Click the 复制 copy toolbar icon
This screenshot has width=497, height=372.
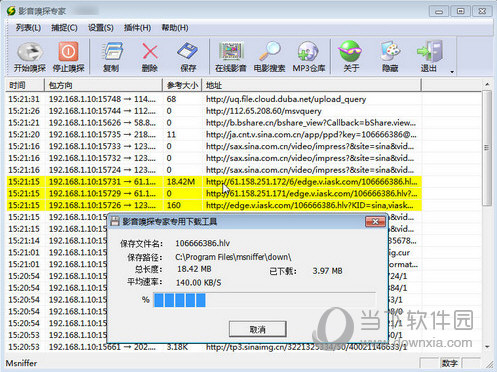[x=111, y=57]
